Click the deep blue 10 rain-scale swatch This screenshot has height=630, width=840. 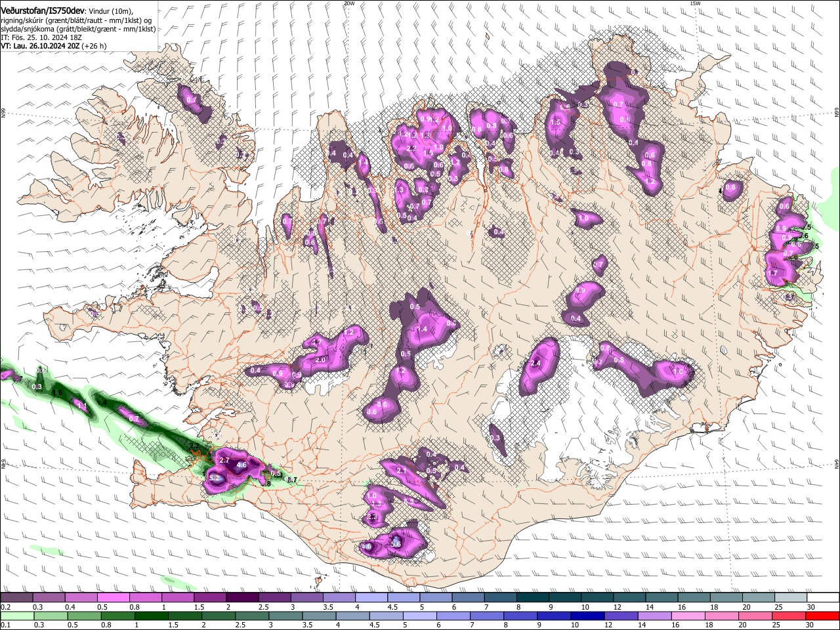pyautogui.click(x=587, y=616)
